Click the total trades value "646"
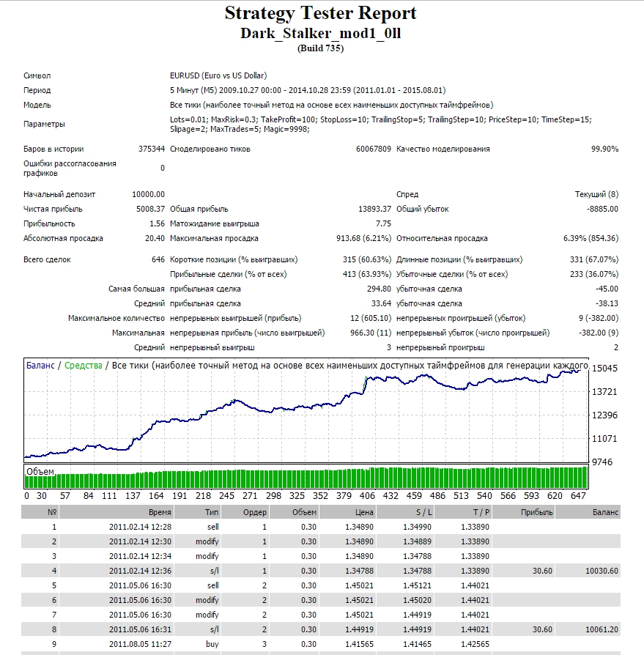The width and height of the screenshot is (644, 655). pyautogui.click(x=158, y=259)
